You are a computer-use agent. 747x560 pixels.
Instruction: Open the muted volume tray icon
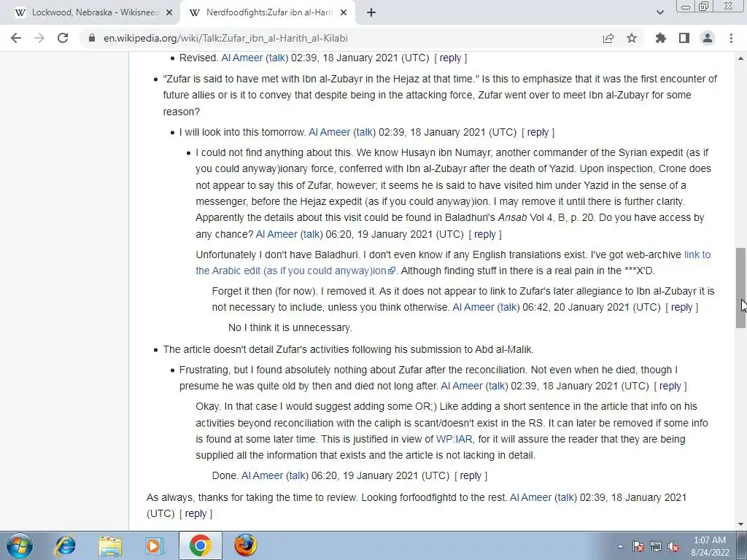click(x=673, y=546)
